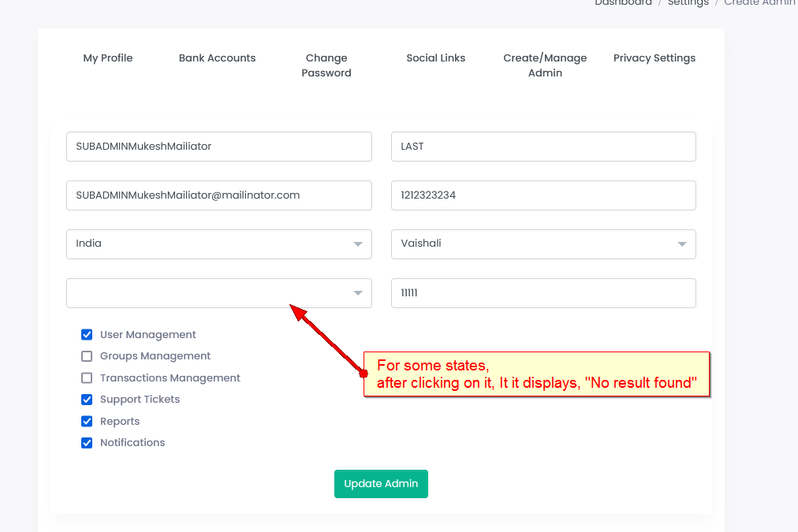Open the Change Password tab
Screen dimensions: 798x532
[326, 65]
